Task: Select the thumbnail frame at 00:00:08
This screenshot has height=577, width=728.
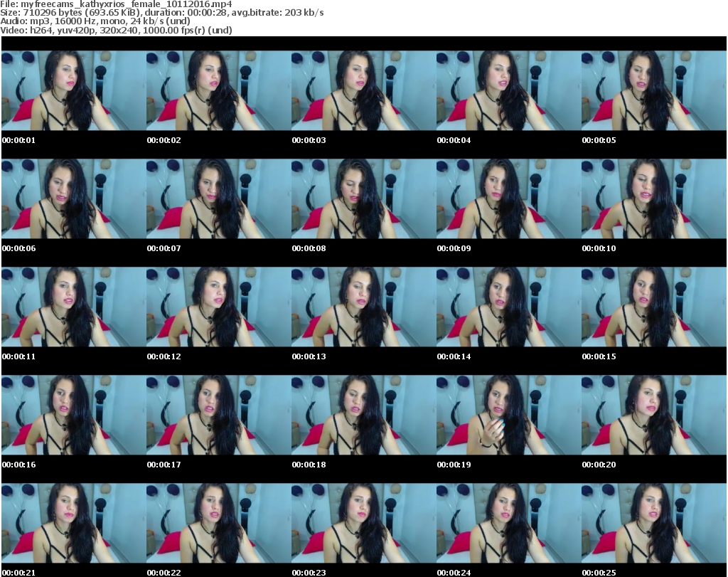Action: 364,198
